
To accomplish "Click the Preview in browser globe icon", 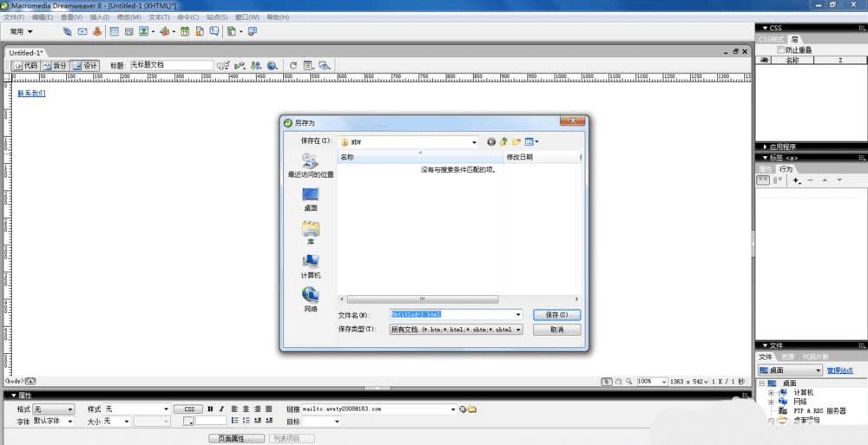I will coord(272,65).
